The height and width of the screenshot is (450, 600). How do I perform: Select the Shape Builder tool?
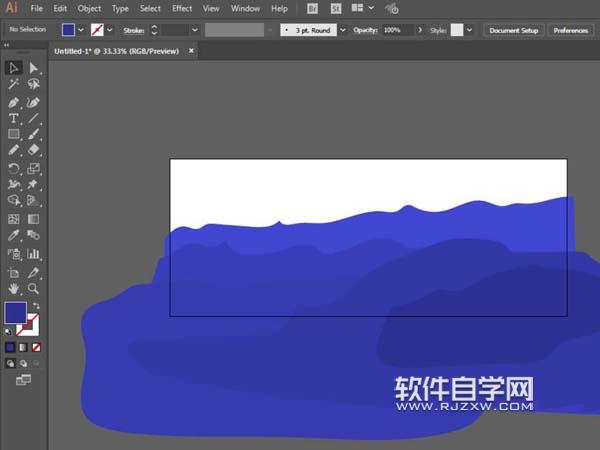[13, 200]
